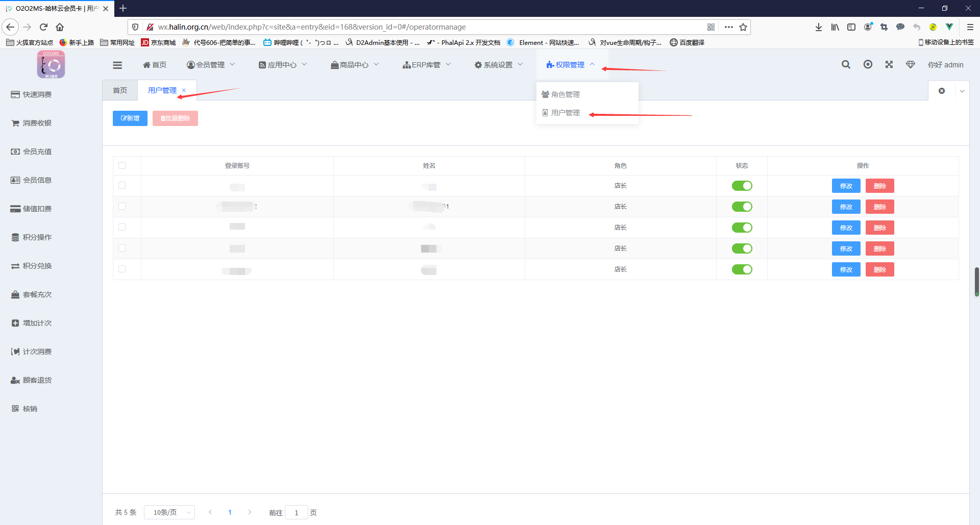Click the 批量删除 button
Screen dimensions: 980x525
click(175, 118)
